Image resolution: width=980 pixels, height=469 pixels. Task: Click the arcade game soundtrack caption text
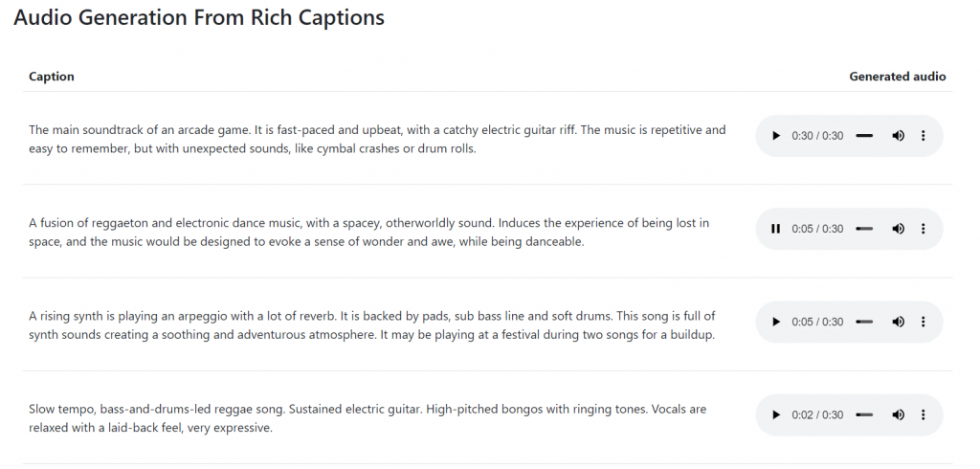click(377, 140)
